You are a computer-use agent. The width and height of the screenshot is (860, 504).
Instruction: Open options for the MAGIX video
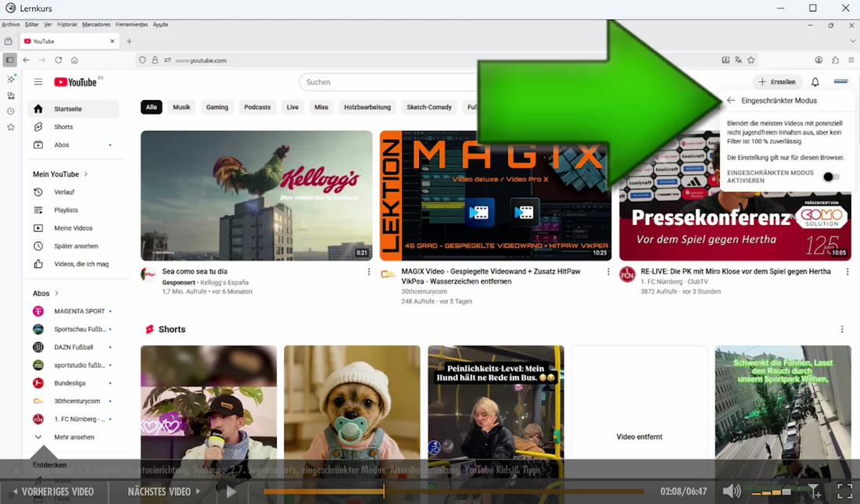pos(608,272)
